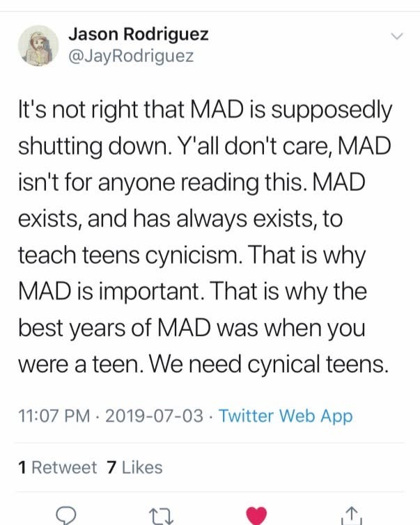Retweet this post using the retweet icon
Image resolution: width=420 pixels, height=525 pixels.
[162, 515]
